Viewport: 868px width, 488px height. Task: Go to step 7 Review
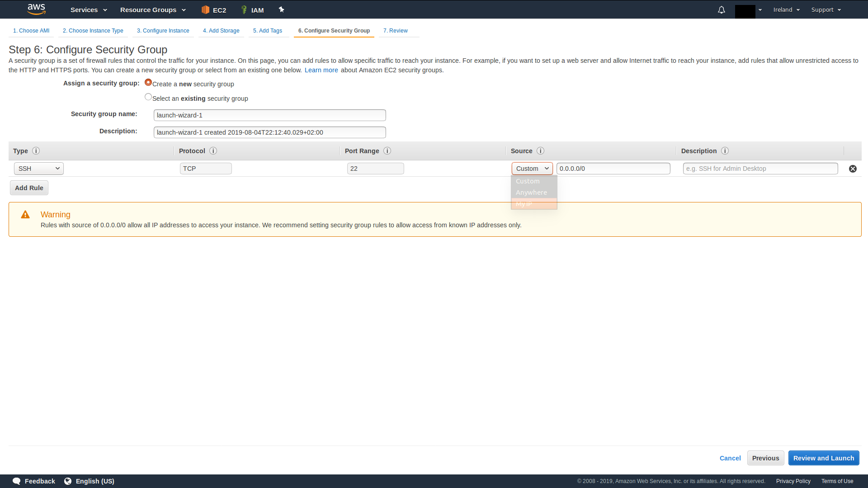coord(396,31)
